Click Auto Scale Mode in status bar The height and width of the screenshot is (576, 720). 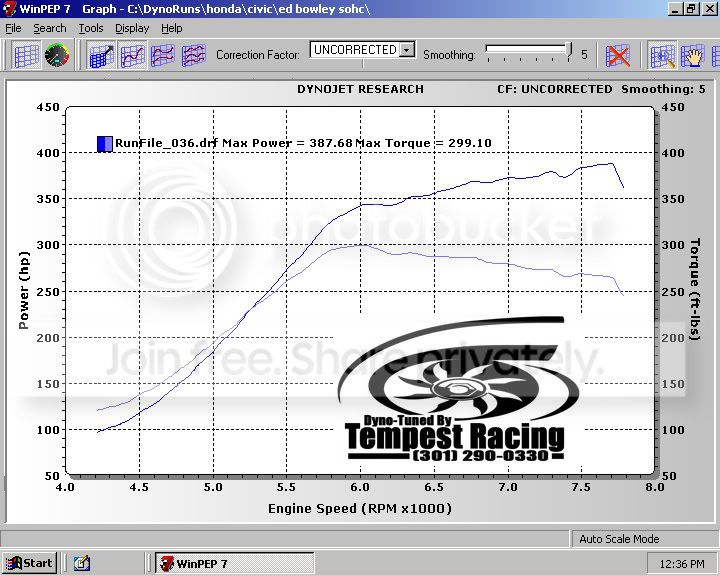[619, 539]
